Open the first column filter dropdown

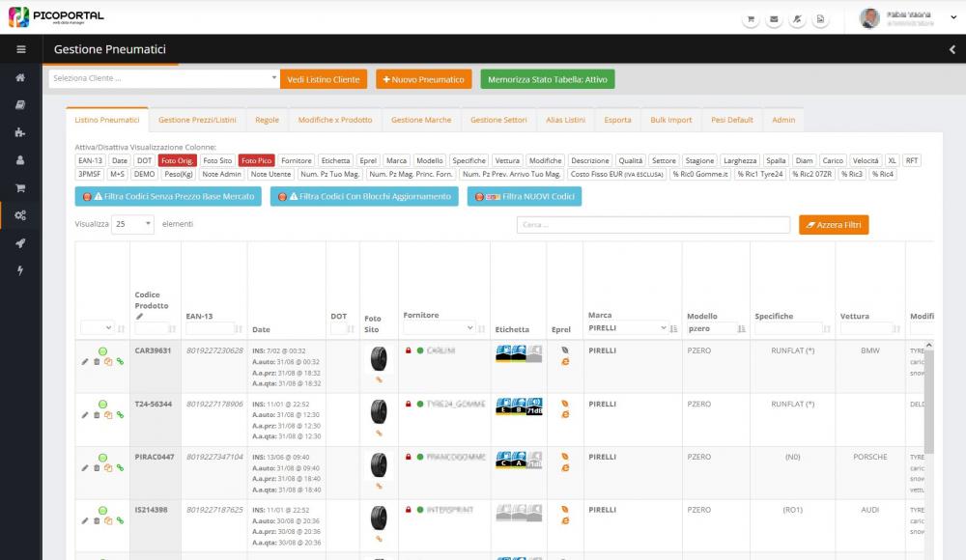(x=97, y=327)
